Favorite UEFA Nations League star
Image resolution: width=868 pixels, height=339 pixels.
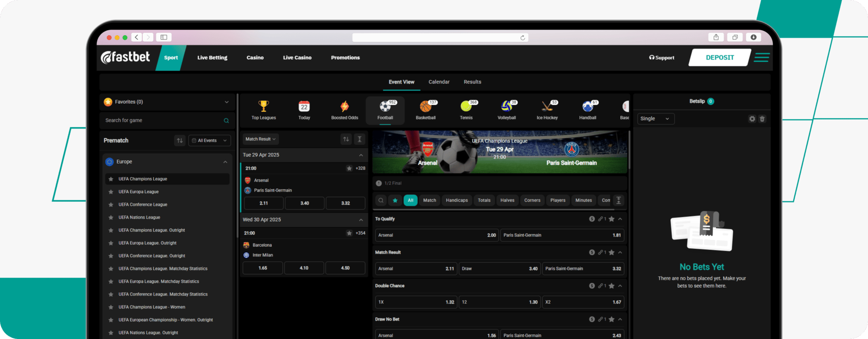tap(111, 217)
